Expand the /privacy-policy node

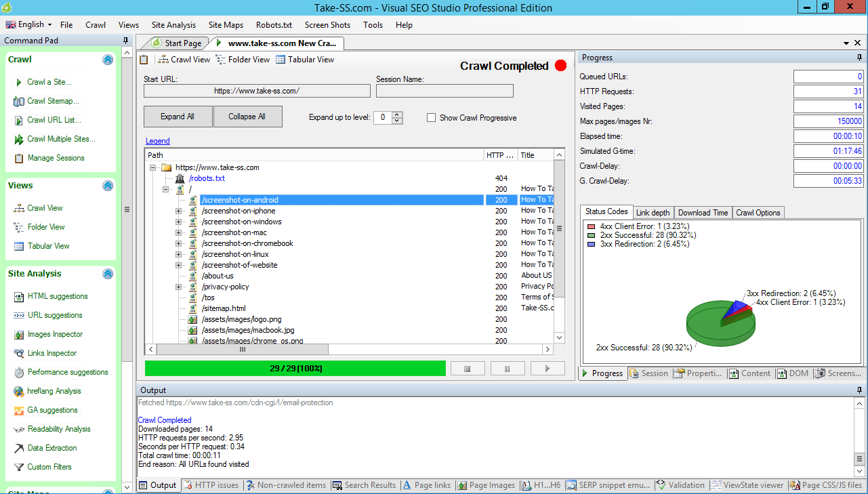pyautogui.click(x=179, y=287)
